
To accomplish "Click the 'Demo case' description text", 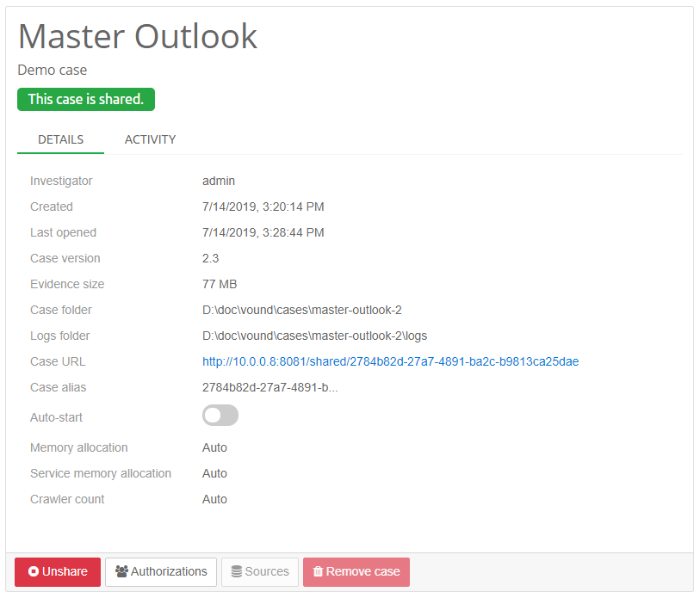I will [x=53, y=71].
